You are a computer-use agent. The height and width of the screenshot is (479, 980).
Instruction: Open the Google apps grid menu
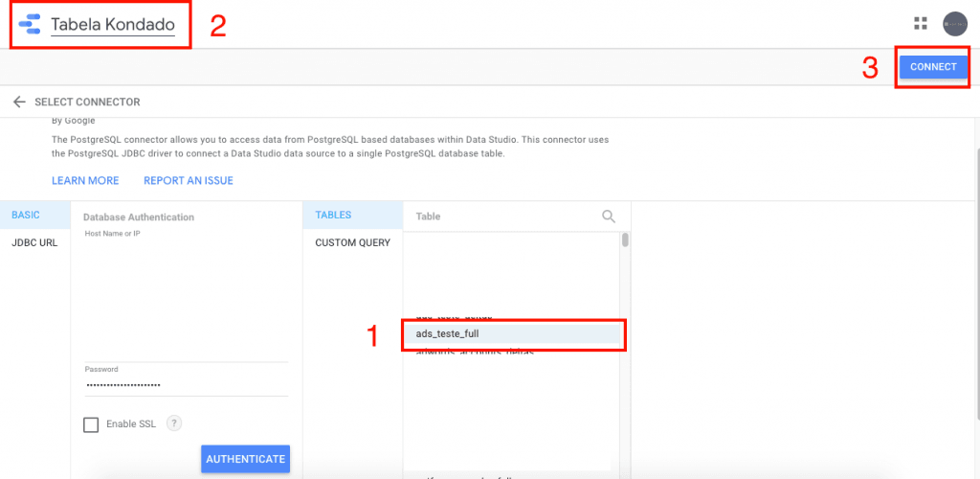[x=921, y=24]
